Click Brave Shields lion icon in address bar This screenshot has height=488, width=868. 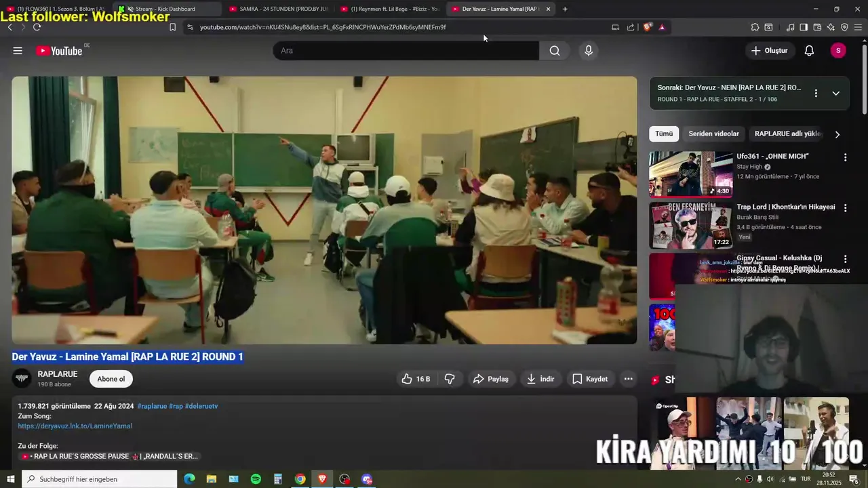click(647, 27)
